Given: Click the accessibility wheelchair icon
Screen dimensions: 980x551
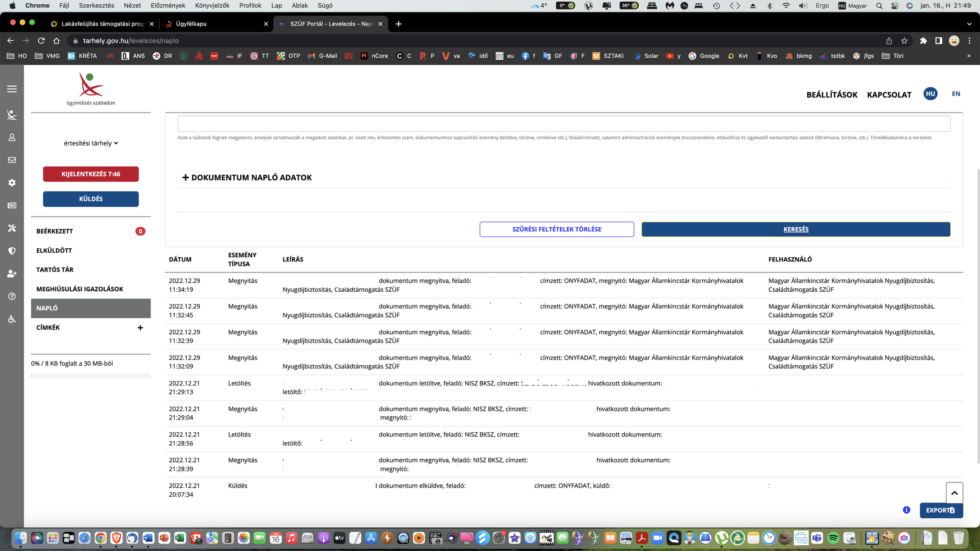Looking at the screenshot, I should (x=12, y=319).
